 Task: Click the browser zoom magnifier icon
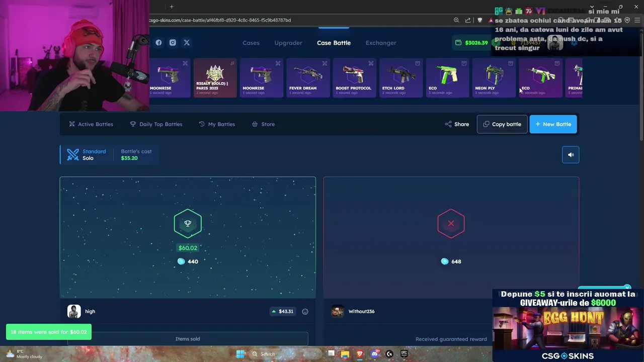456,20
